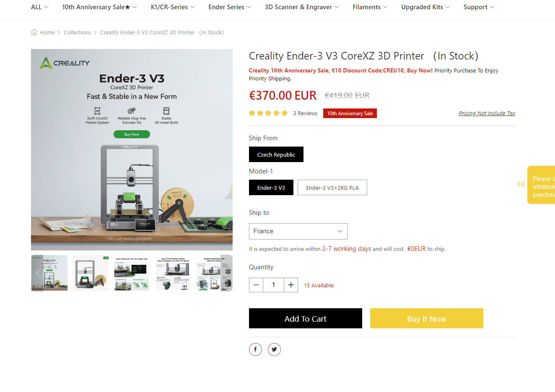Image resolution: width=555 pixels, height=392 pixels.
Task: Click the Home icon in breadcrumb
Action: (34, 32)
